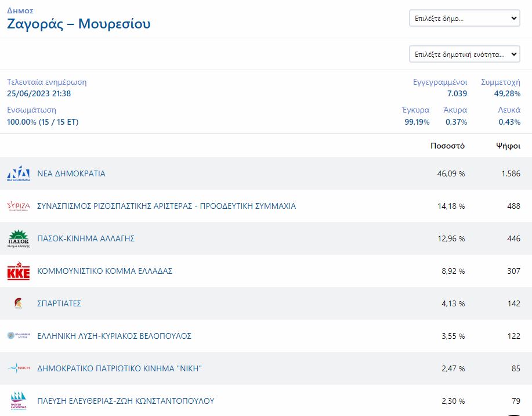Click the 'Ποσοστό' column header
This screenshot has height=416, width=532.
point(447,146)
